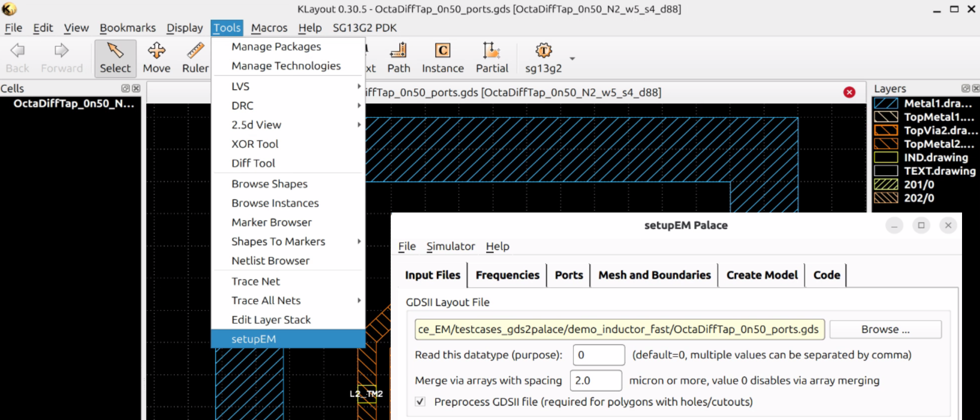The width and height of the screenshot is (980, 420).
Task: Open the SG13G2 PDK menu
Action: 365,28
